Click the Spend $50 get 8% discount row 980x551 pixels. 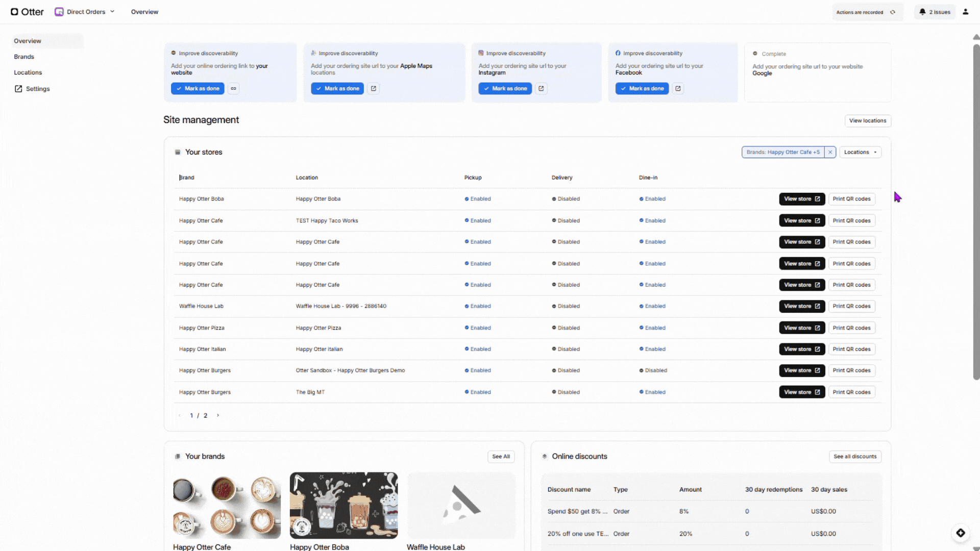pos(712,511)
